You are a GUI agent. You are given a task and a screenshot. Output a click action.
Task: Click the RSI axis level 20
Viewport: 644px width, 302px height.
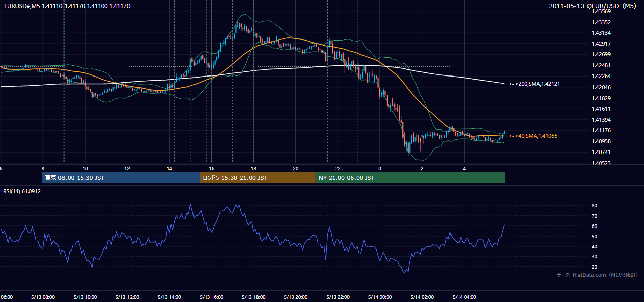[x=595, y=267]
